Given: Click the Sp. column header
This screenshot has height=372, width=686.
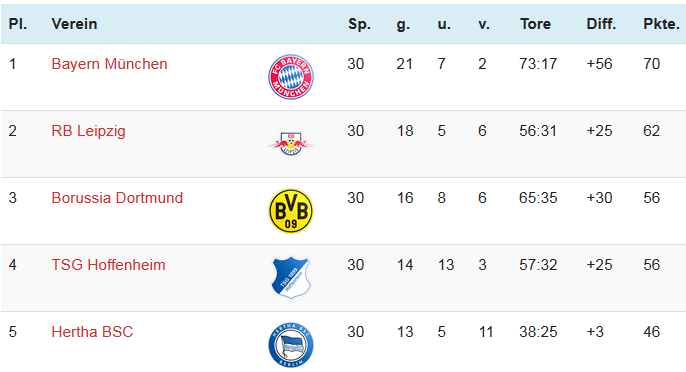Looking at the screenshot, I should [359, 24].
